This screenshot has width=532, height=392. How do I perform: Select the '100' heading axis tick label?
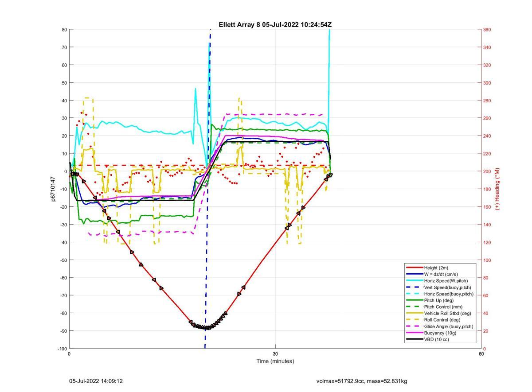pyautogui.click(x=487, y=260)
